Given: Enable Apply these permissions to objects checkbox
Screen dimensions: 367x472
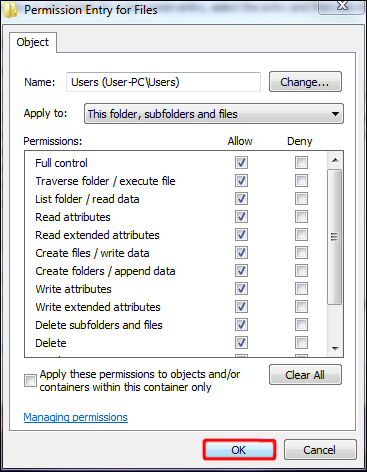Looking at the screenshot, I should tap(30, 380).
